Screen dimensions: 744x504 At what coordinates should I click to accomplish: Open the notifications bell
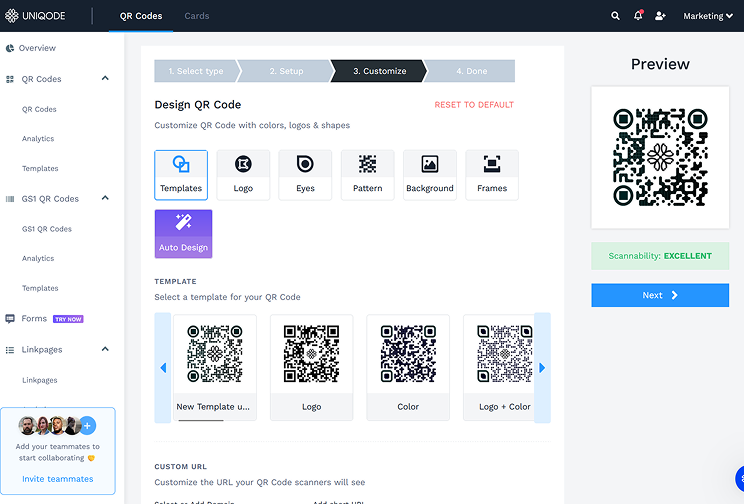pyautogui.click(x=638, y=16)
